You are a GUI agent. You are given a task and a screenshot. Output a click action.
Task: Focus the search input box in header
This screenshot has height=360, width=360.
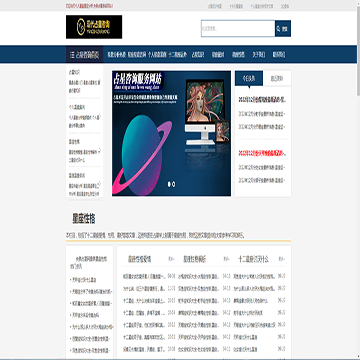238,29
